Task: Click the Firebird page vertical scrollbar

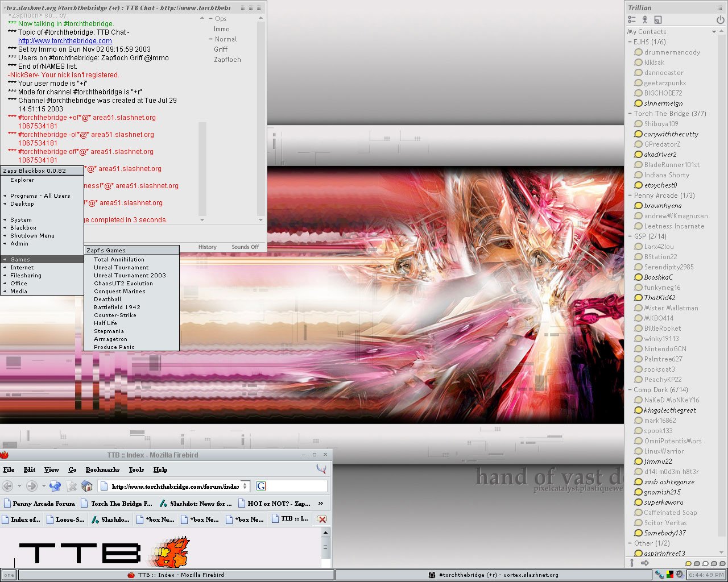Action: (326, 548)
